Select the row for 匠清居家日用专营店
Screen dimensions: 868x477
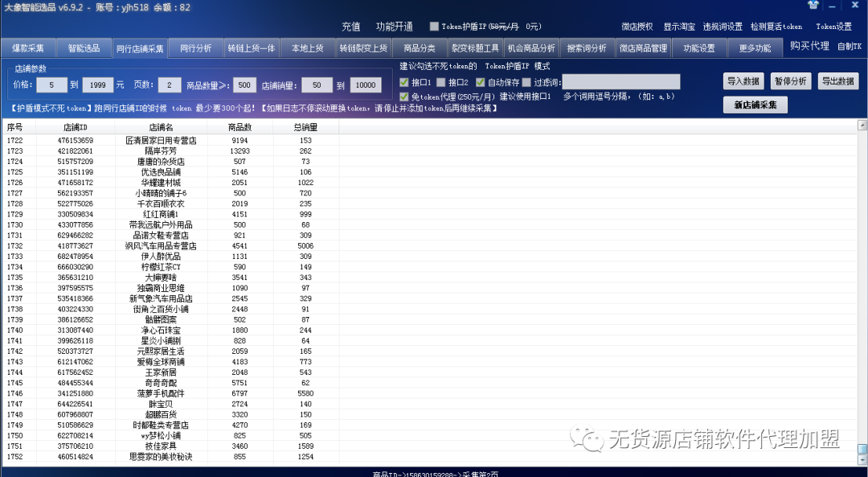429,141
